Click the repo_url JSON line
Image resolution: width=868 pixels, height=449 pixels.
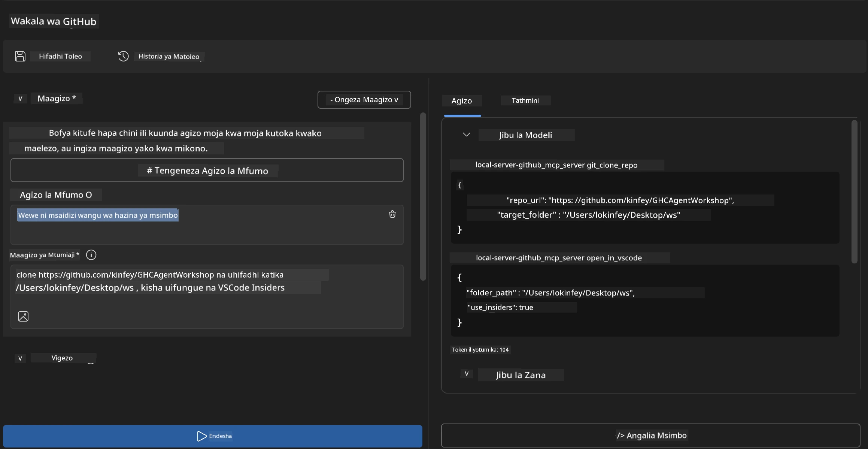[x=620, y=200]
